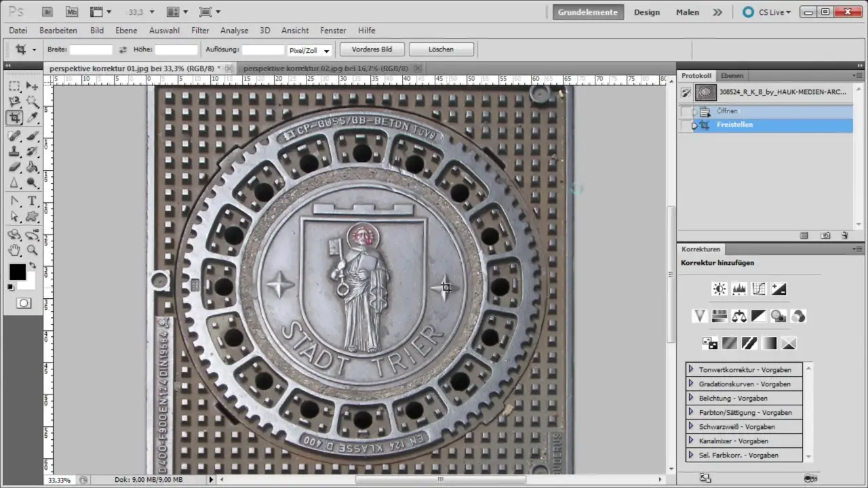Image resolution: width=868 pixels, height=488 pixels.
Task: Set history brush source for Freistellen
Action: point(686,125)
